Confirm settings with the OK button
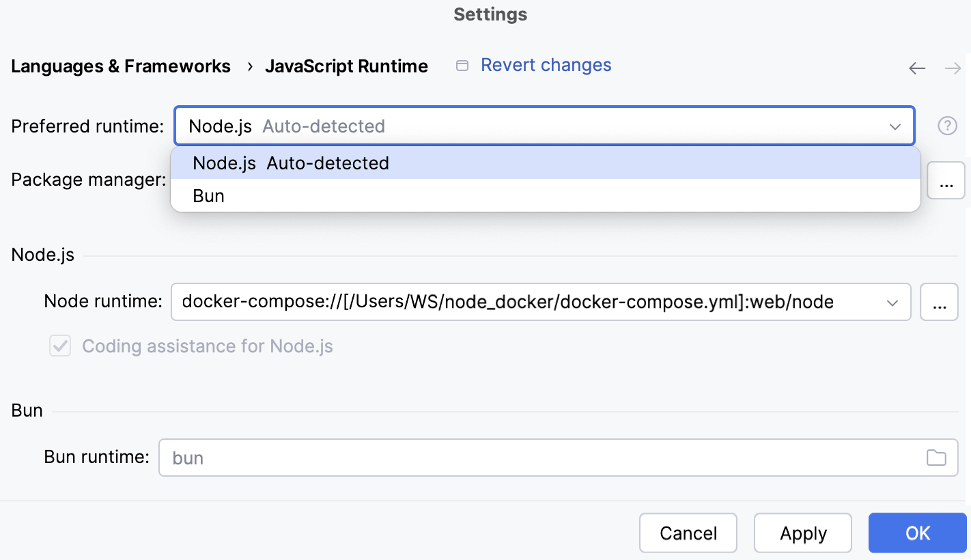The width and height of the screenshot is (971, 560). click(917, 533)
